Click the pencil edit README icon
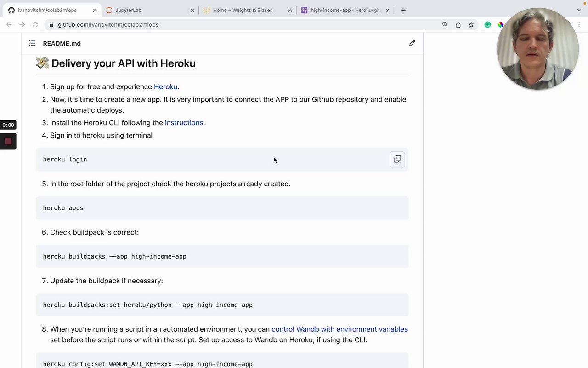Image resolution: width=588 pixels, height=368 pixels. (412, 43)
